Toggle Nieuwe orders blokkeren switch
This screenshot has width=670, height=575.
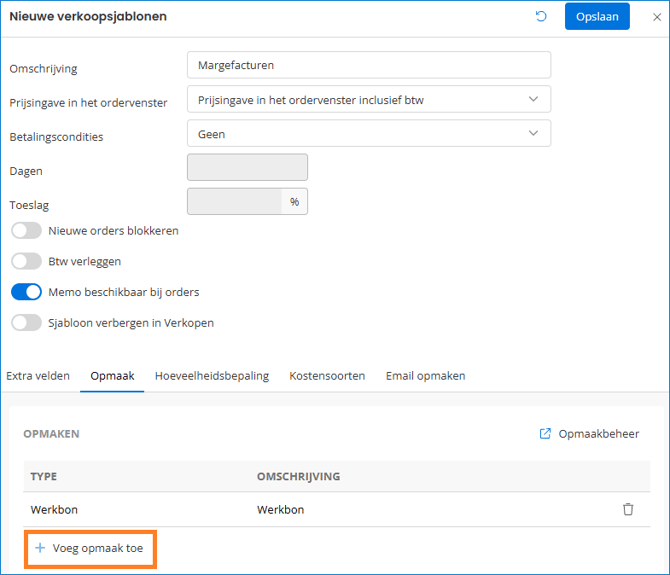click(26, 231)
